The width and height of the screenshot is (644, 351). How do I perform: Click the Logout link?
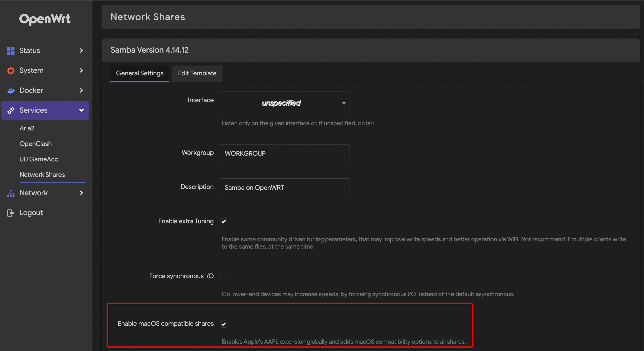click(31, 213)
